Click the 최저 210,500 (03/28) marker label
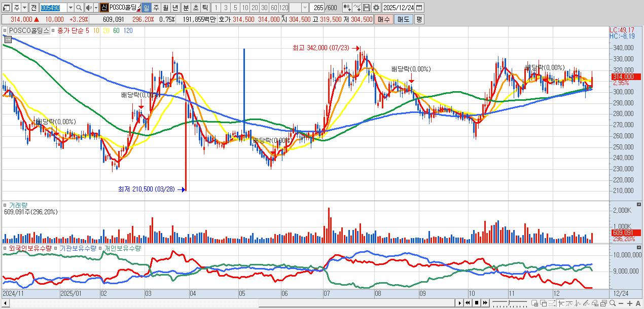The height and width of the screenshot is (309, 644). coord(146,189)
